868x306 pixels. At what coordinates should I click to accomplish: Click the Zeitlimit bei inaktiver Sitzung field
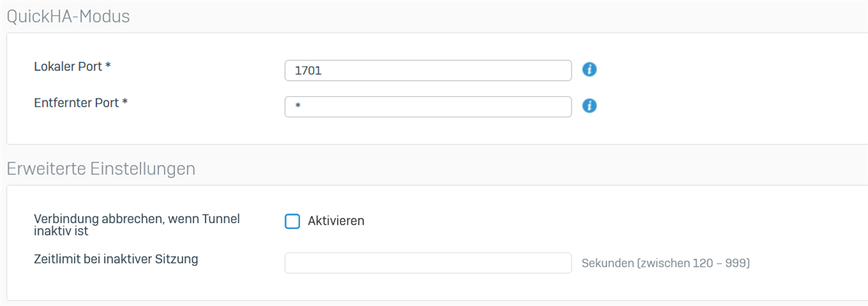(x=429, y=263)
